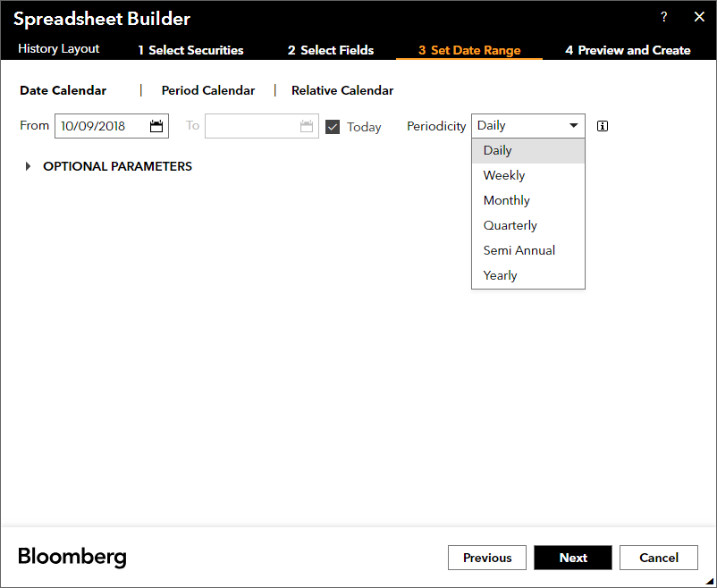Viewport: 717px width, 588px height.
Task: Go to step 2 Select Fields
Action: tap(331, 50)
